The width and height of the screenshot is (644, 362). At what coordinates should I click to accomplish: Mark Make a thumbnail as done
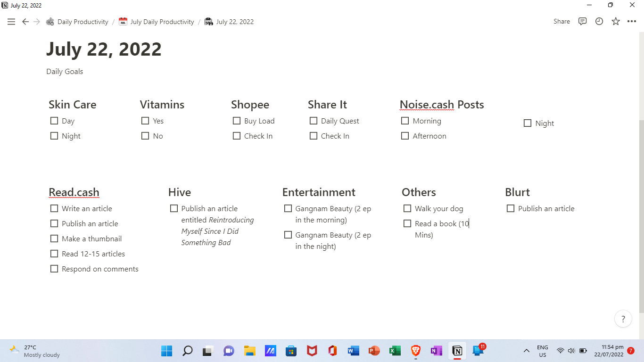click(x=54, y=239)
